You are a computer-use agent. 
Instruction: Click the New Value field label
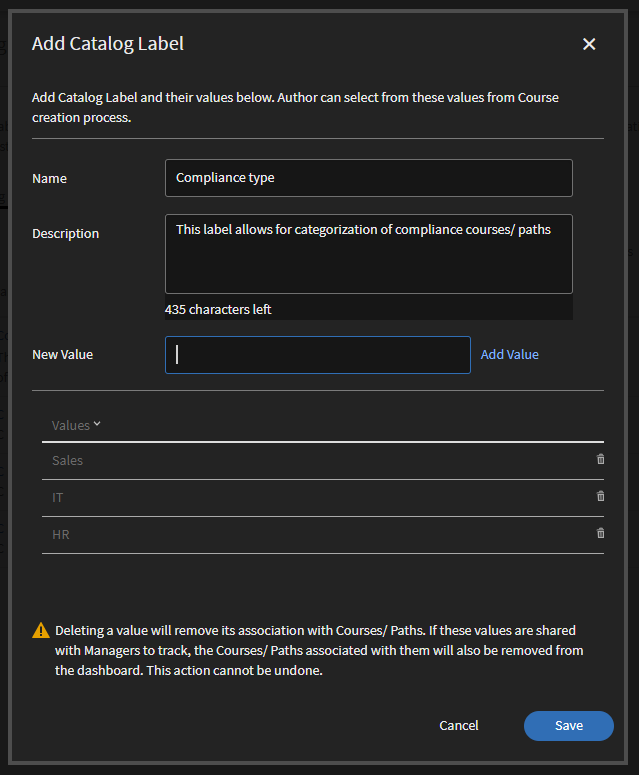click(x=63, y=355)
